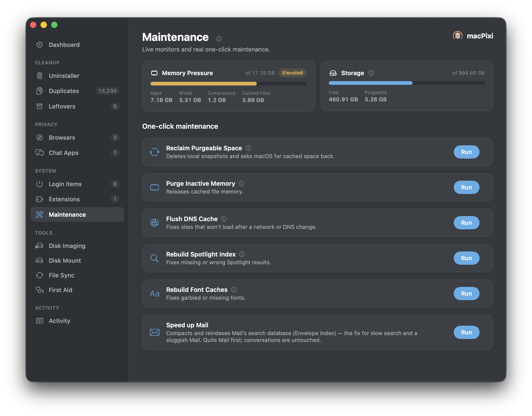This screenshot has height=416, width=532.
Task: Click the memory chip icon in Memory Pressure
Action: pyautogui.click(x=154, y=73)
